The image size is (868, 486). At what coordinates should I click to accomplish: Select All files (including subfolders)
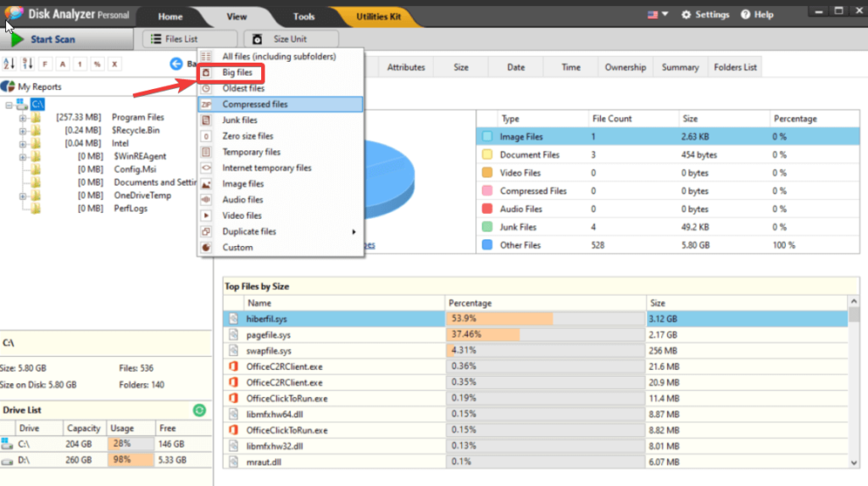280,57
